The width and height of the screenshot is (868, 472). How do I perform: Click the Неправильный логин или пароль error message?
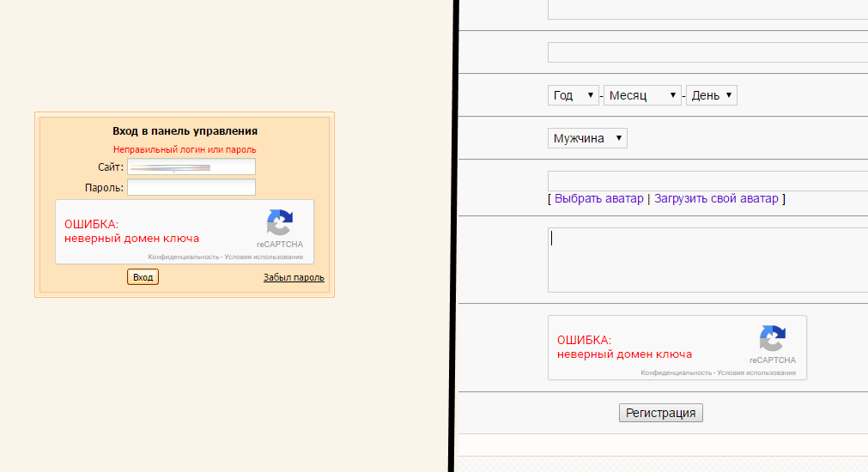coord(185,149)
